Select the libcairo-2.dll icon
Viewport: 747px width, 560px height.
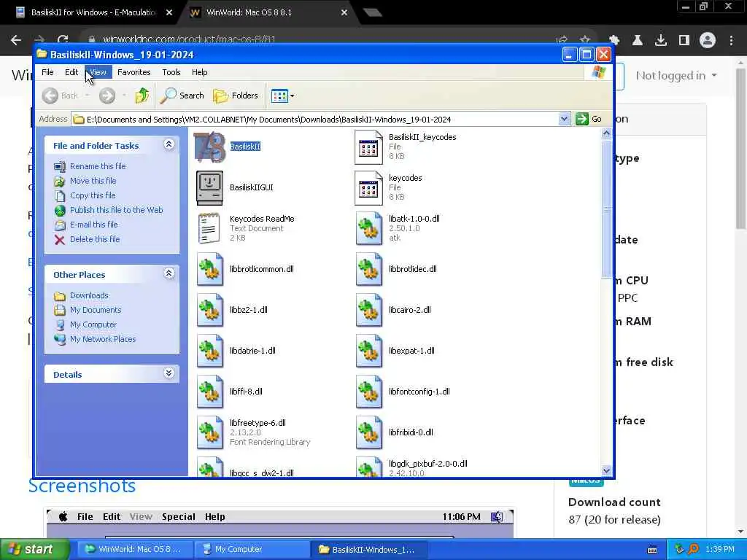pyautogui.click(x=368, y=311)
